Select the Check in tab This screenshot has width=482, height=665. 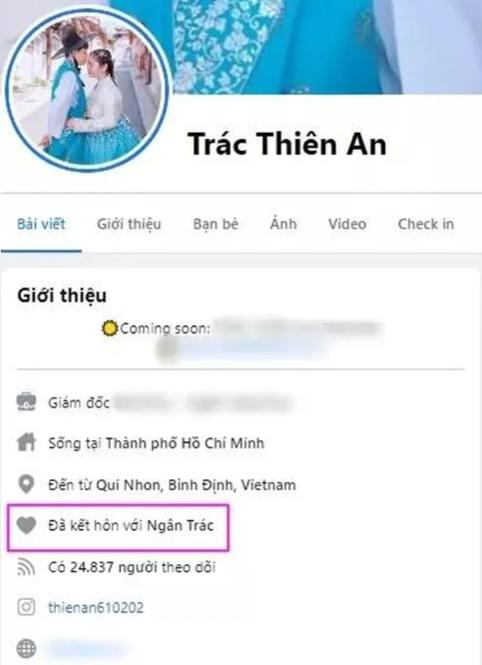point(426,224)
